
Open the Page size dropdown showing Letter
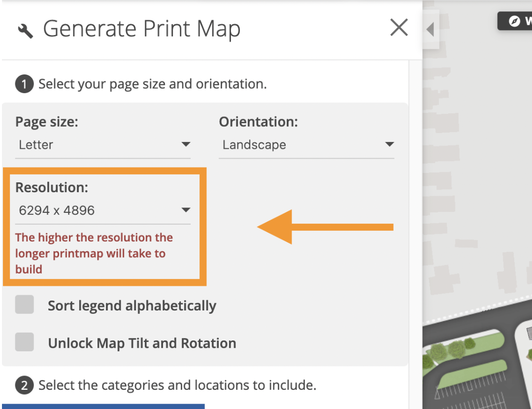click(103, 145)
